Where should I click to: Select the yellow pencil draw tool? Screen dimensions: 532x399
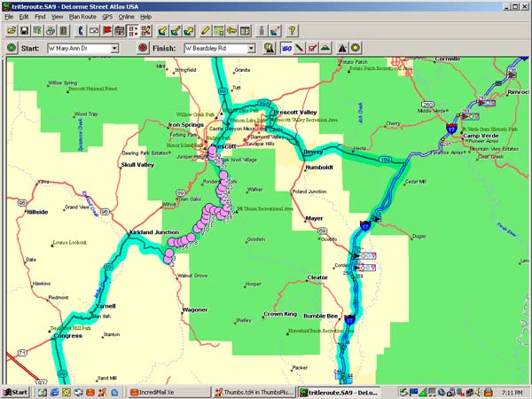click(x=206, y=31)
